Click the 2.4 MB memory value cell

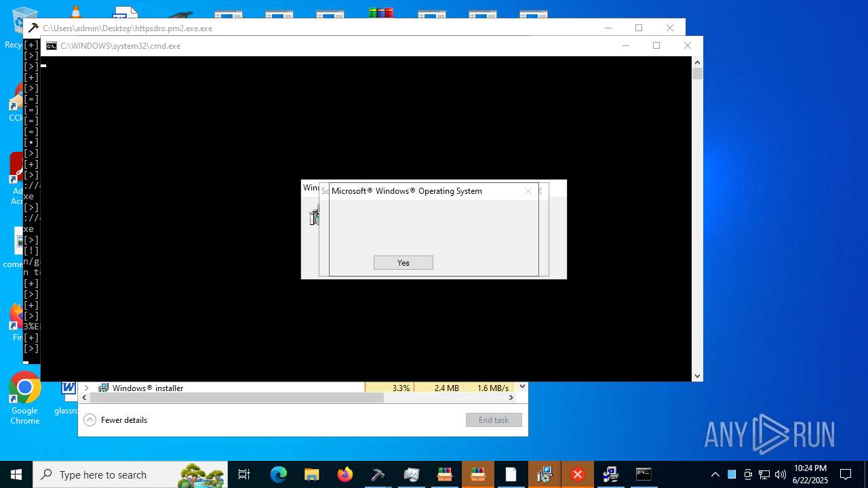pos(438,388)
